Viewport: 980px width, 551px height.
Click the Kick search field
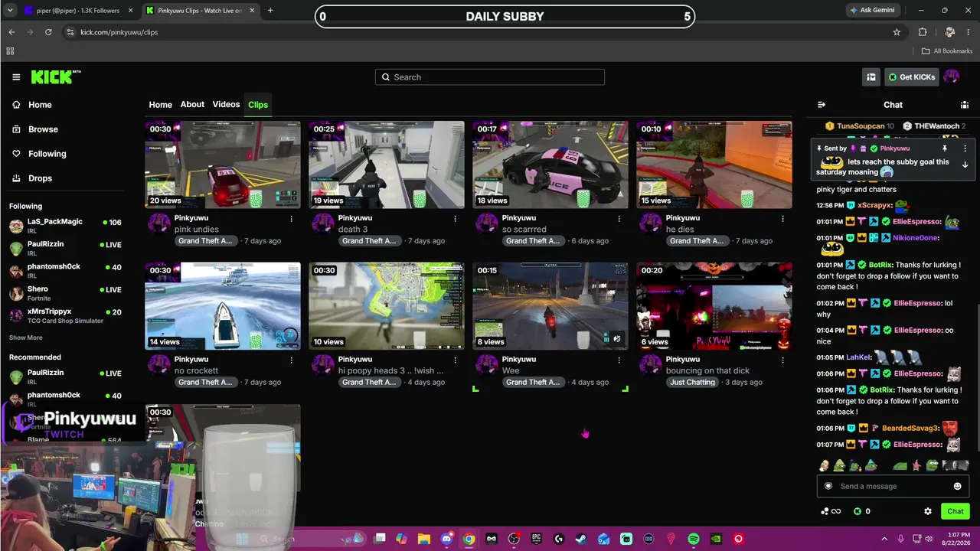490,77
